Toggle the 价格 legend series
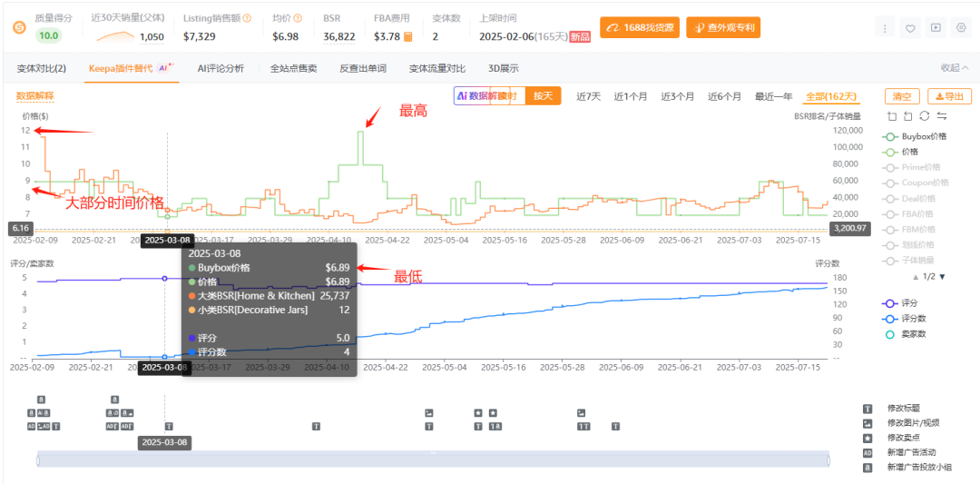Viewport: 980px width, 484px height. pos(900,152)
